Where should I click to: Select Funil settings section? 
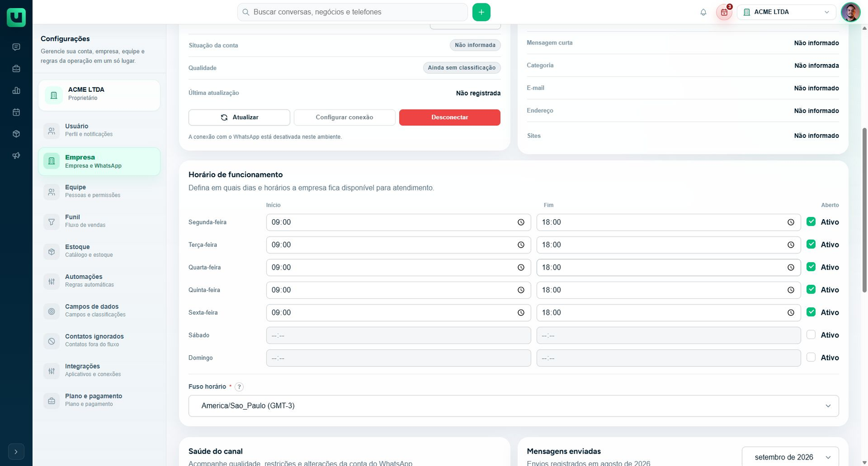[x=99, y=221]
